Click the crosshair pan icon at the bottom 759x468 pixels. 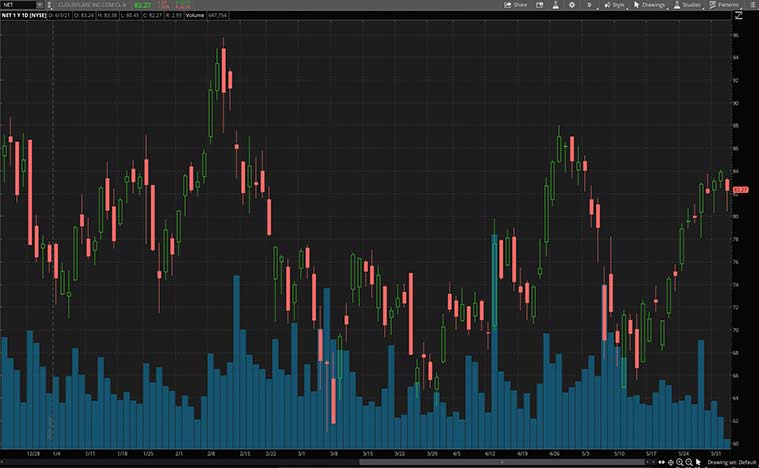pos(670,462)
